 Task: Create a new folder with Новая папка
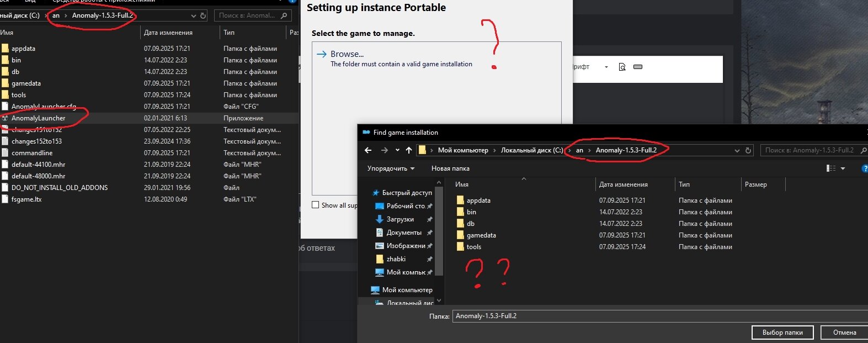tap(450, 168)
